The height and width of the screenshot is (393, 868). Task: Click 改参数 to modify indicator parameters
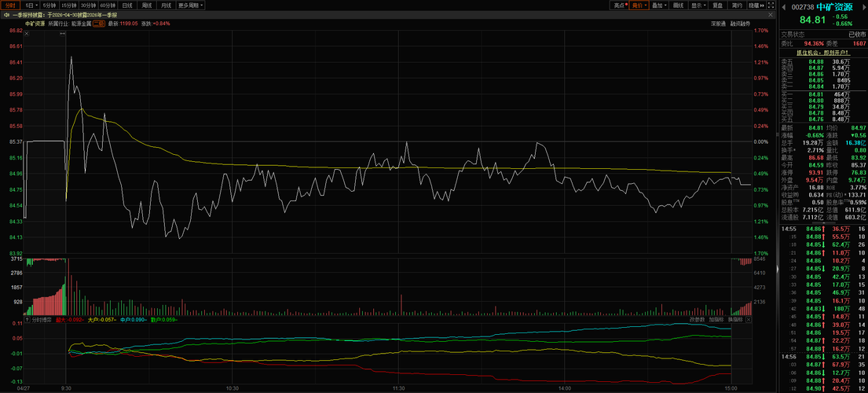point(697,319)
